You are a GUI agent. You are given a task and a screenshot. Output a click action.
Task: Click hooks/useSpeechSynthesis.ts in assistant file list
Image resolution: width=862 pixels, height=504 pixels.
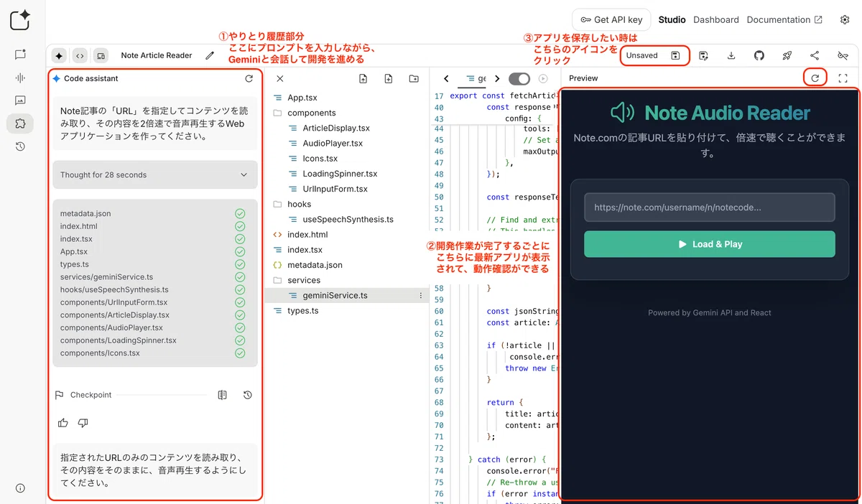[x=114, y=289]
